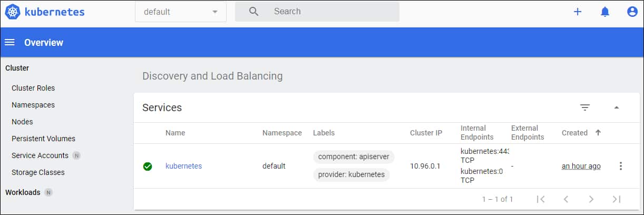Click the Discovery and Load Balancing heading
The width and height of the screenshot is (644, 215).
coord(212,76)
